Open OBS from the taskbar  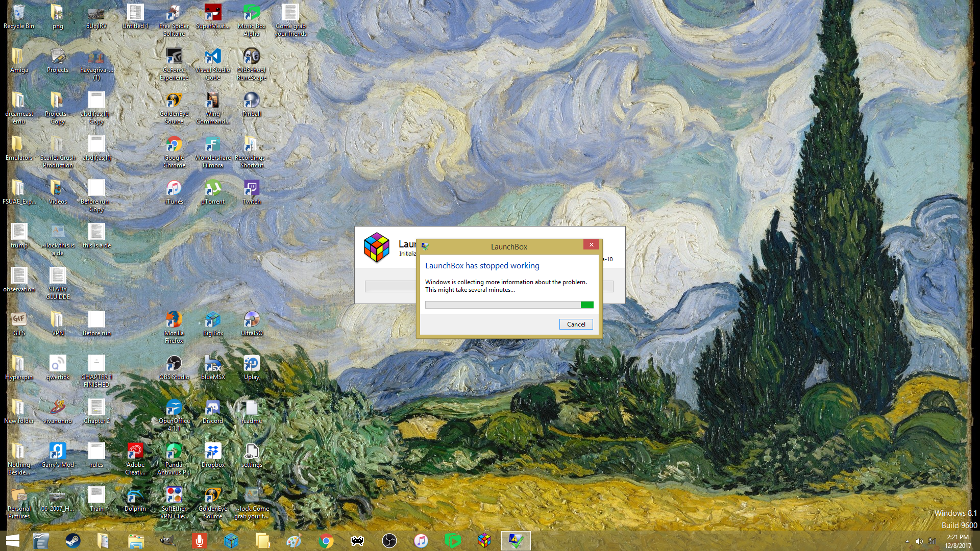(x=389, y=541)
